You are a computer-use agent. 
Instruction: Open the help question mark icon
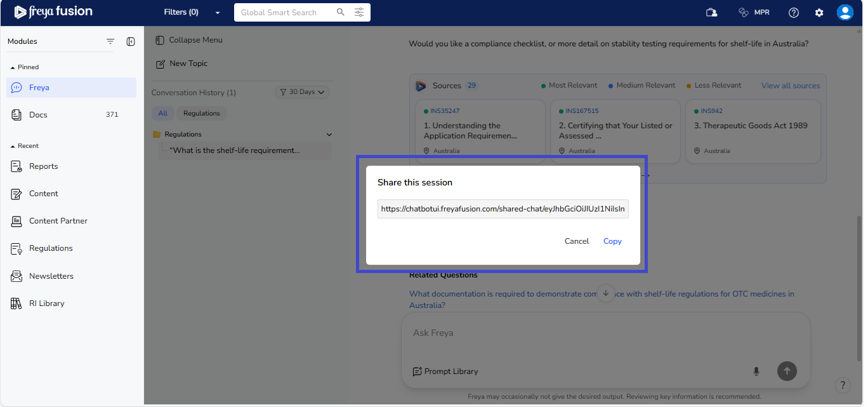tap(793, 13)
